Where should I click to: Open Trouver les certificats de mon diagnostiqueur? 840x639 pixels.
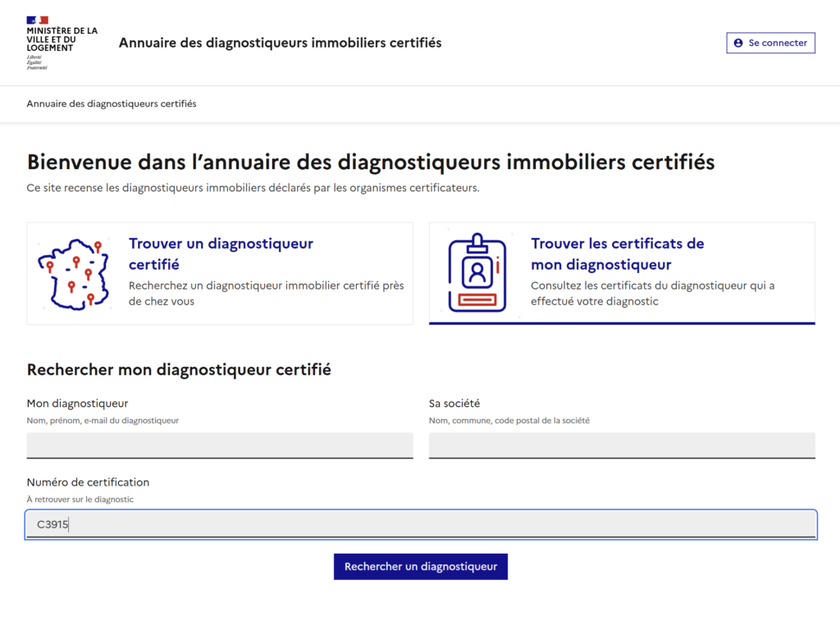click(618, 252)
